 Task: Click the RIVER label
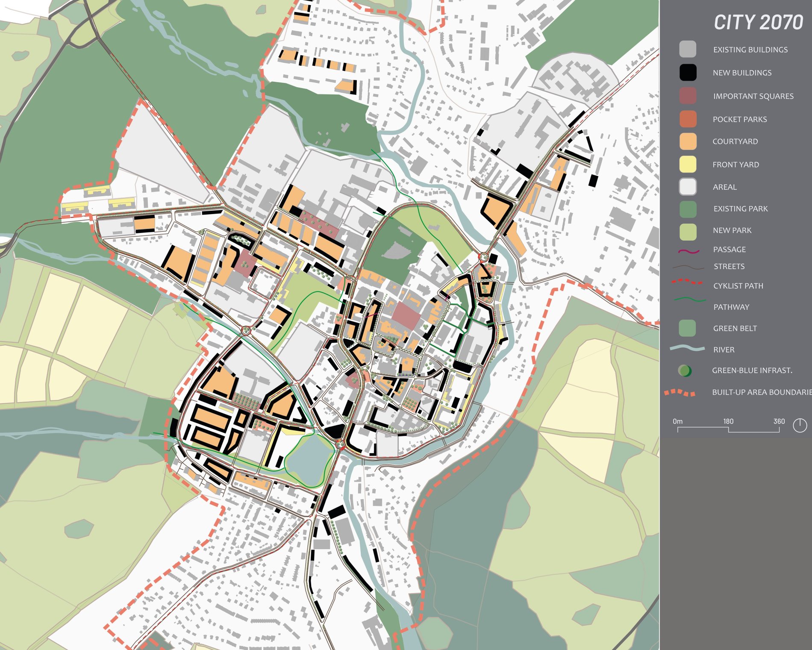pos(724,350)
